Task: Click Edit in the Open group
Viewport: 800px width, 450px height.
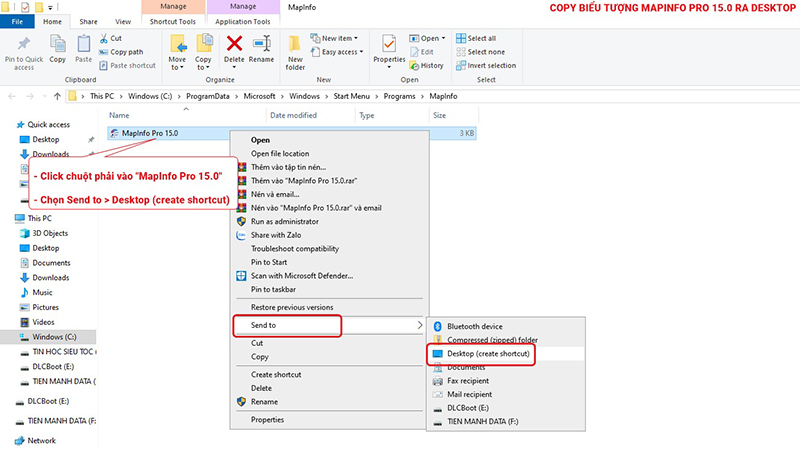Action: 421,52
